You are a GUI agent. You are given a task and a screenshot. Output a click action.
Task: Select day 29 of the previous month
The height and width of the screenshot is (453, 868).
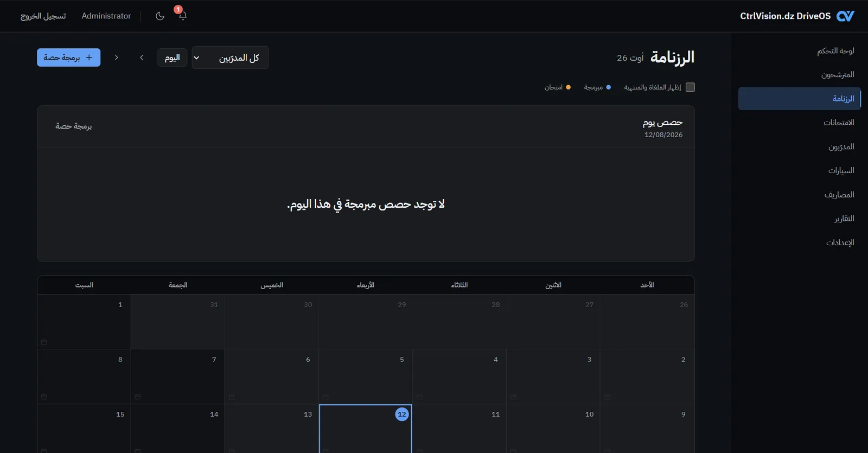(366, 322)
